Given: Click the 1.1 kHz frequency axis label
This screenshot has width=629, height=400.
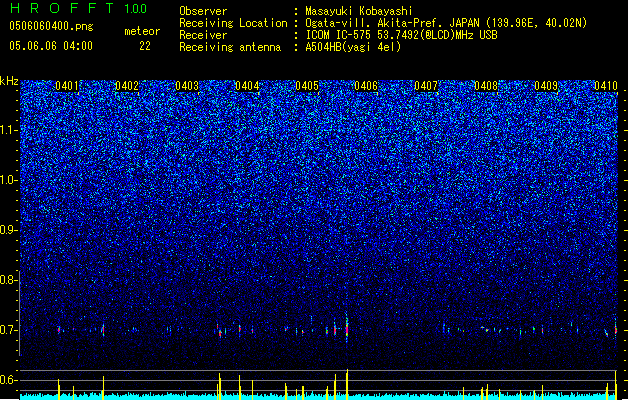Looking at the screenshot, I should click(x=8, y=130).
